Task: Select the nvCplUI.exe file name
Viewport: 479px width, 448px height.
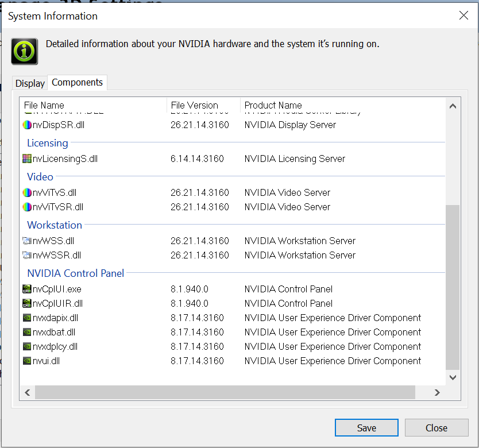Action: click(x=57, y=289)
